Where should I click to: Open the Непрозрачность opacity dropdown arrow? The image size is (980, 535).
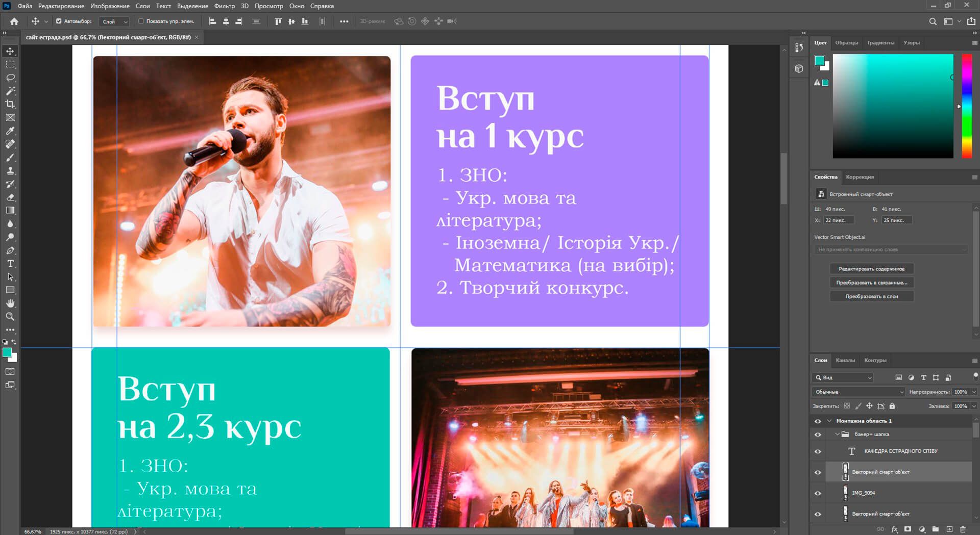[974, 392]
